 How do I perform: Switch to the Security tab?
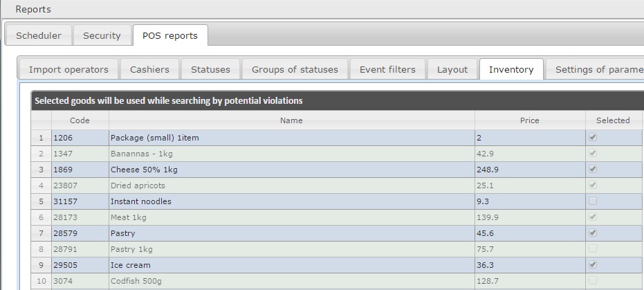point(102,35)
